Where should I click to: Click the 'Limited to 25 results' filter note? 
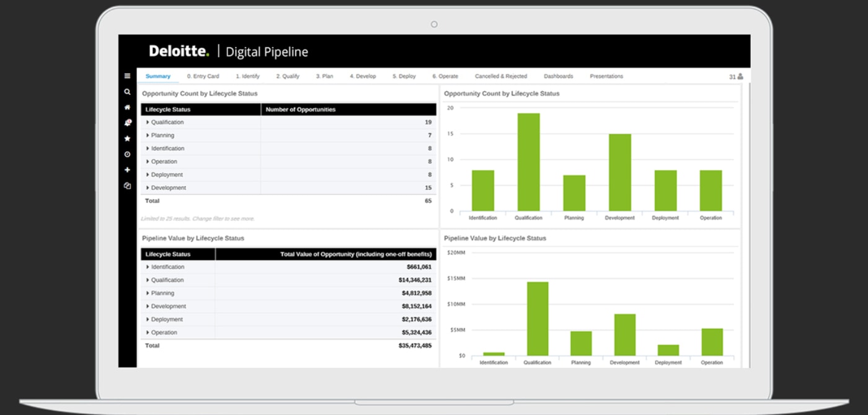(x=198, y=218)
